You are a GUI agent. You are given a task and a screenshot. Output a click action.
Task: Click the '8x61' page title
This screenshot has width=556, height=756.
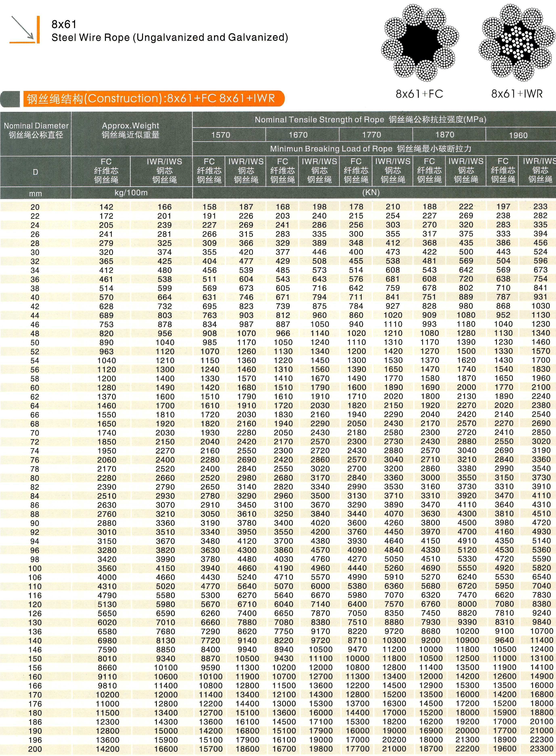tap(64, 24)
